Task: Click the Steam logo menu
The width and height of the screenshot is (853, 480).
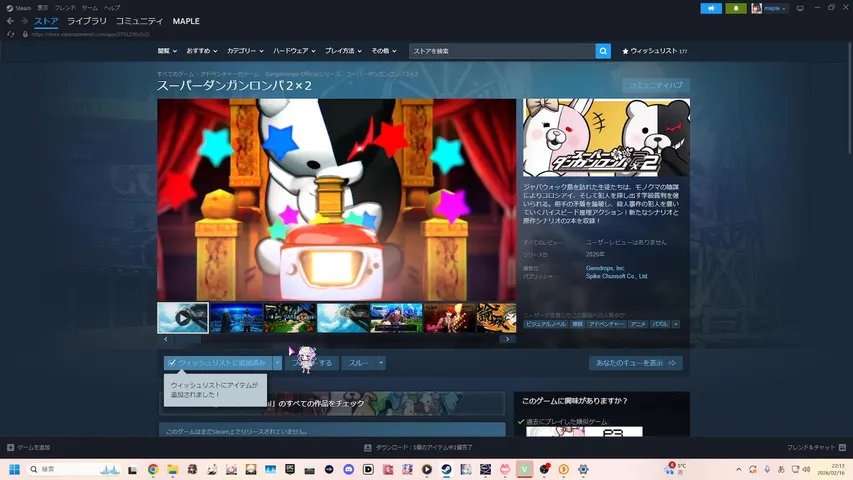Action: point(18,8)
